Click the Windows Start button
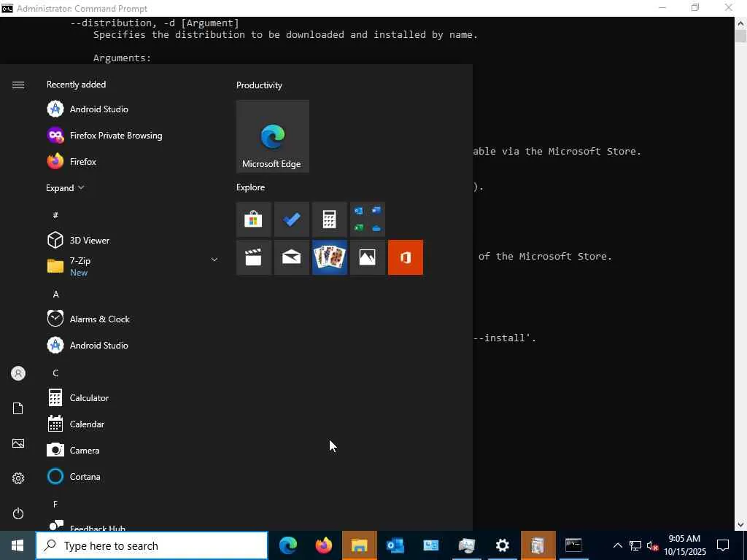This screenshot has height=560, width=747. [x=18, y=545]
